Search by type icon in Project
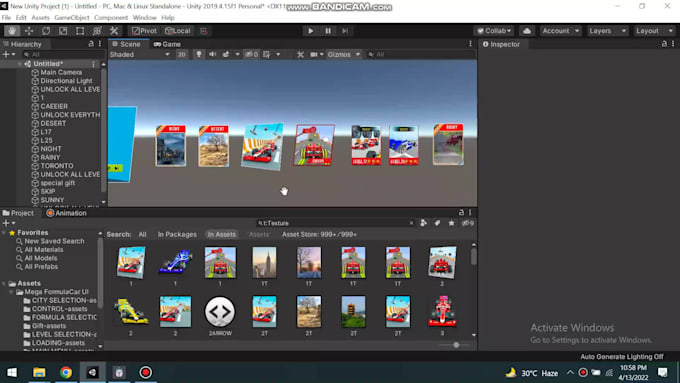This screenshot has width=680, height=383. (x=424, y=223)
